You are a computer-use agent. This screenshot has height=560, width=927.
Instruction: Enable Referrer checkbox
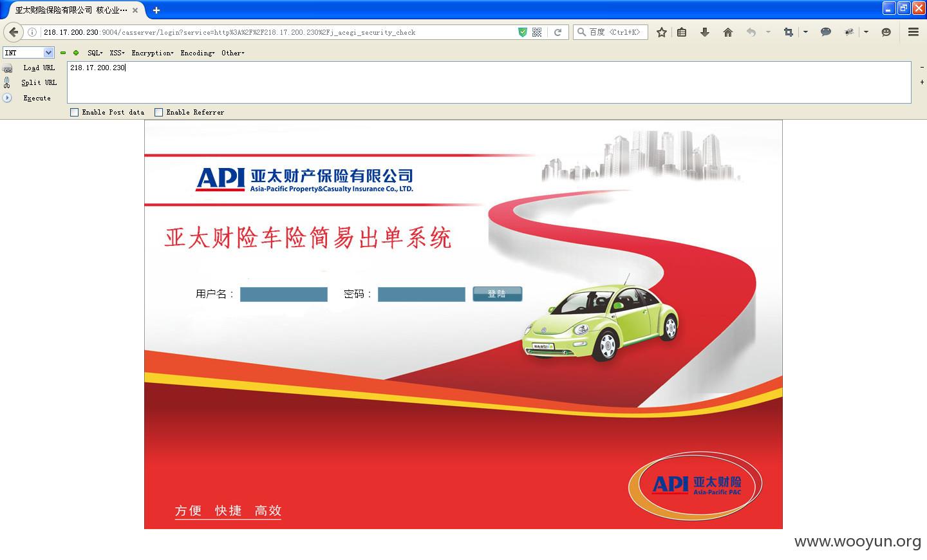click(x=159, y=112)
